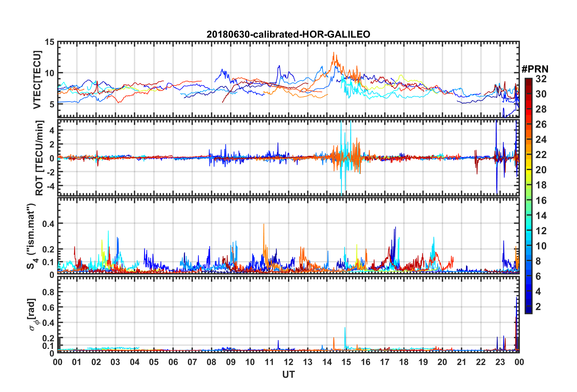577x392 pixels.
Task: Click colorbar tick label "16"
Action: click(541, 200)
